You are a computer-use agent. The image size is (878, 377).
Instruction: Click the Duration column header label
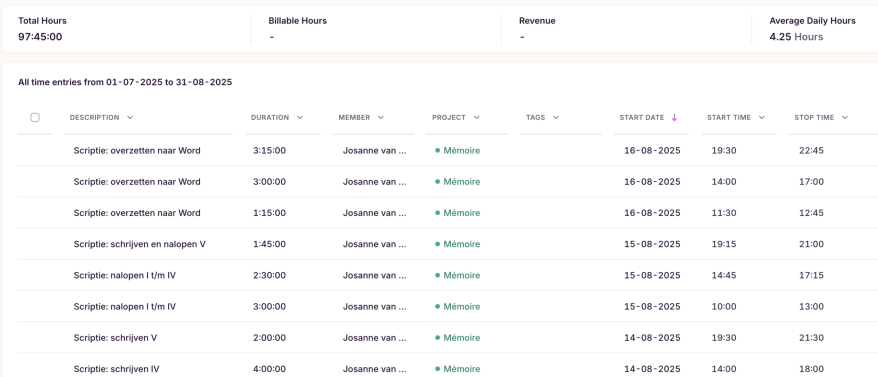[x=270, y=118]
